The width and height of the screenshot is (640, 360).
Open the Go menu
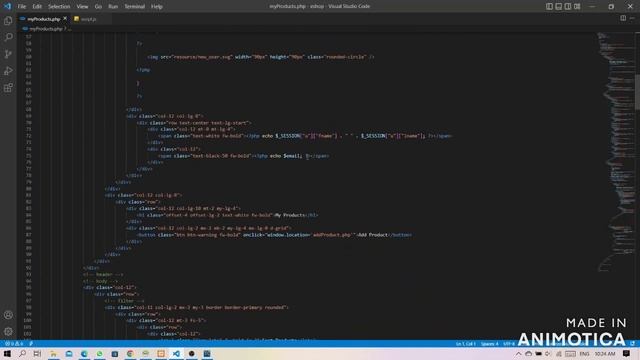pyautogui.click(x=98, y=7)
